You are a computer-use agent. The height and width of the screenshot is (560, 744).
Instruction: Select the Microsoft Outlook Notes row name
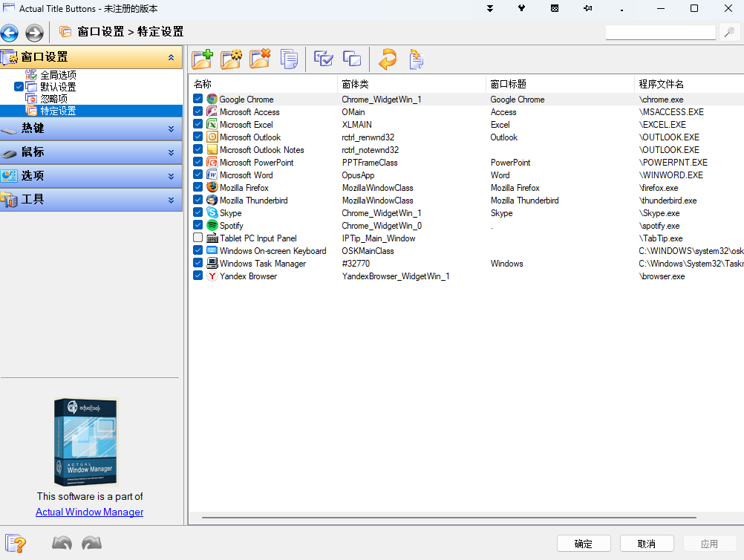[x=262, y=149]
